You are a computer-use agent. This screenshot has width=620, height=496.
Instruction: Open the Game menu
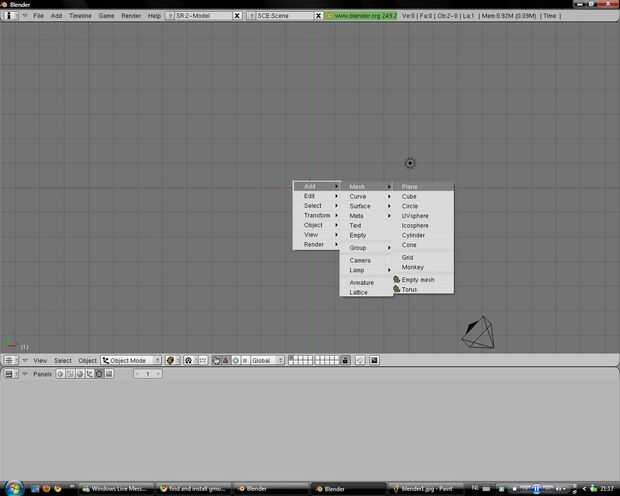[x=106, y=16]
